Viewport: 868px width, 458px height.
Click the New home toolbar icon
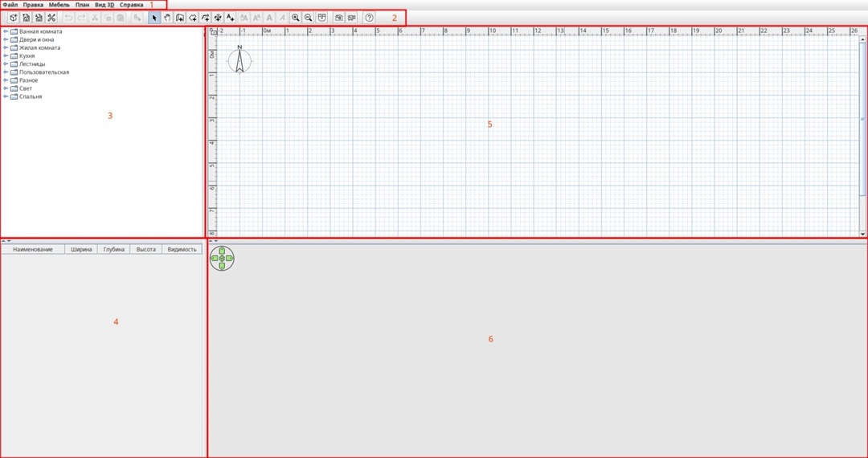coord(14,18)
